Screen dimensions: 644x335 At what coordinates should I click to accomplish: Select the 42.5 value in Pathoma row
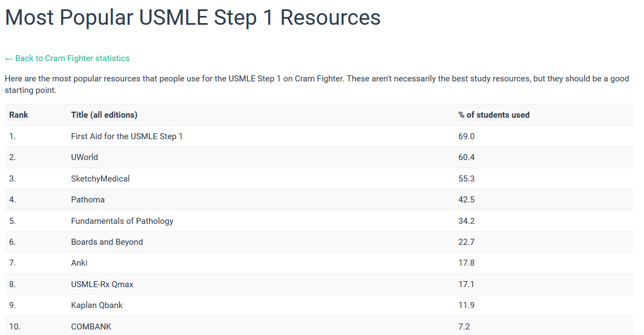[467, 200]
